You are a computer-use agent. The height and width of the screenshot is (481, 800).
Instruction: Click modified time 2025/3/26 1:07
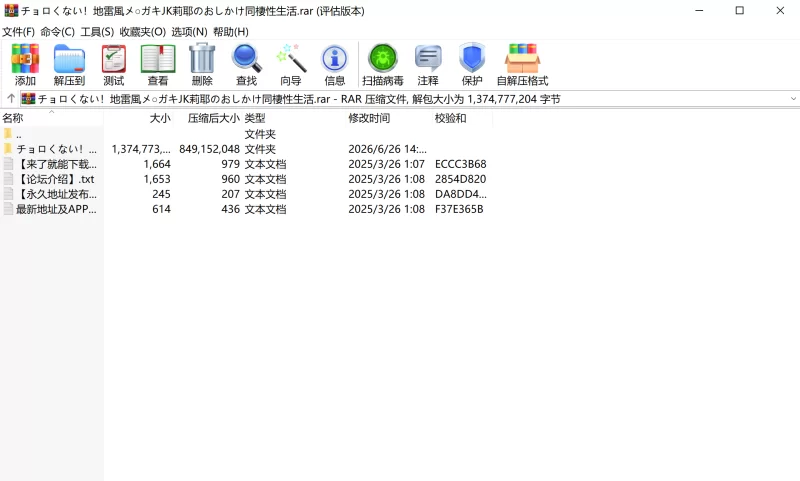click(386, 164)
